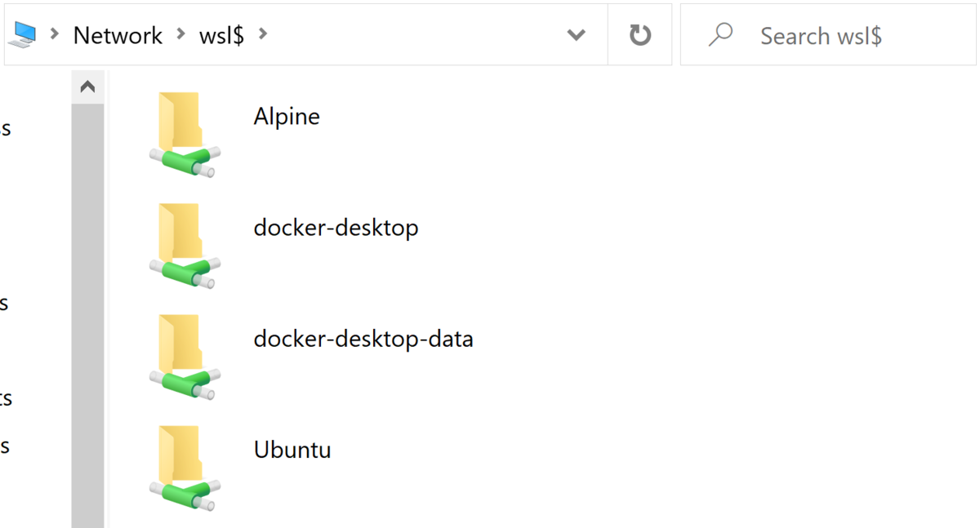The image size is (980, 528).
Task: Click the docker-desktop folder name
Action: click(336, 227)
